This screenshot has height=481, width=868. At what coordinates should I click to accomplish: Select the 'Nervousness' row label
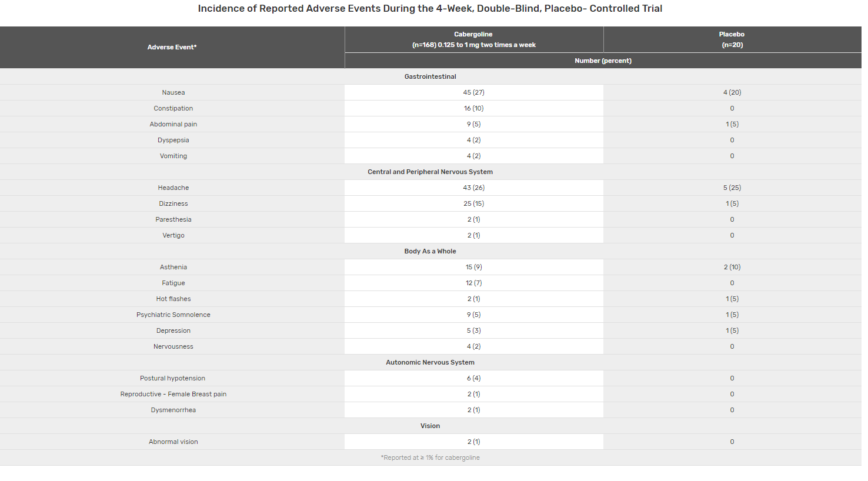tap(173, 346)
